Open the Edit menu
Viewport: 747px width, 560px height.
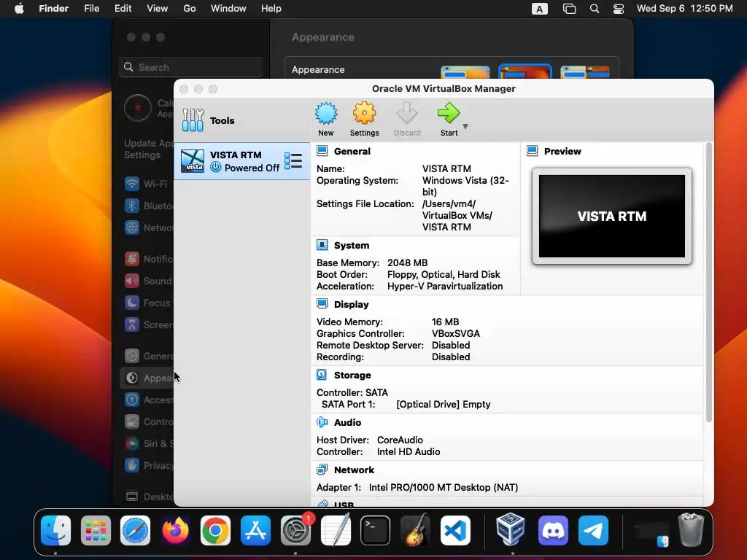pyautogui.click(x=123, y=9)
